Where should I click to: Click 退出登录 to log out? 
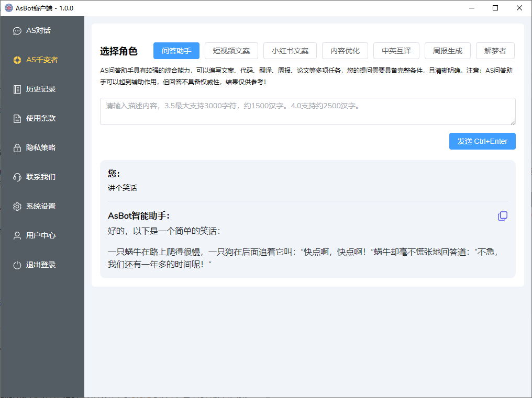(42, 265)
